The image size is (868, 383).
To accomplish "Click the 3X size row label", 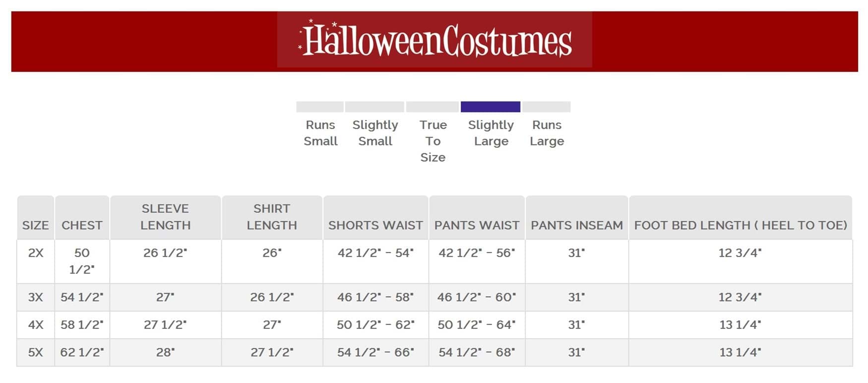I will (x=36, y=297).
